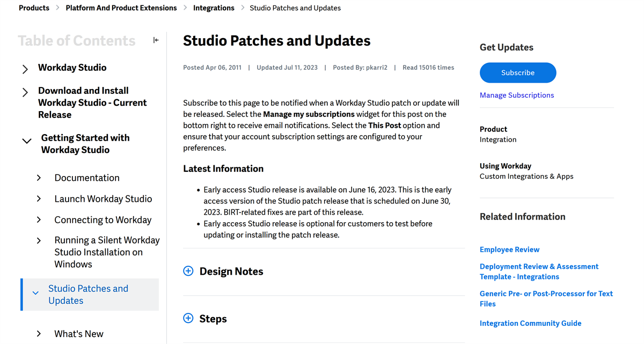
Task: Collapse Studio Patches and Updates chevron
Action: [35, 293]
